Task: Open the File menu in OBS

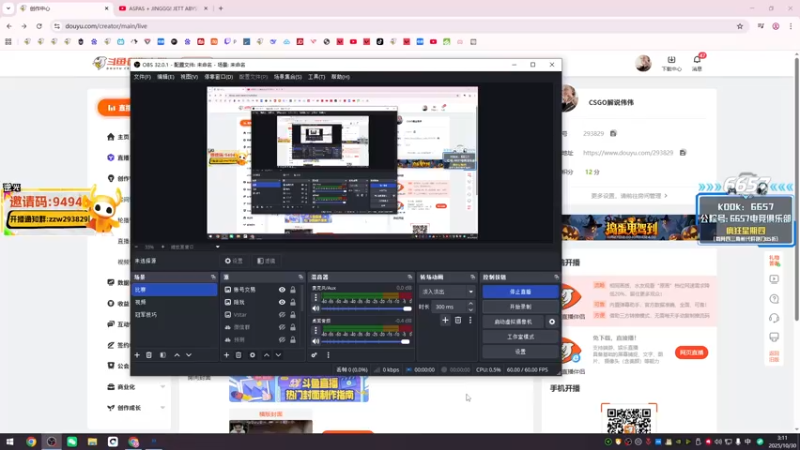Action: [142, 77]
